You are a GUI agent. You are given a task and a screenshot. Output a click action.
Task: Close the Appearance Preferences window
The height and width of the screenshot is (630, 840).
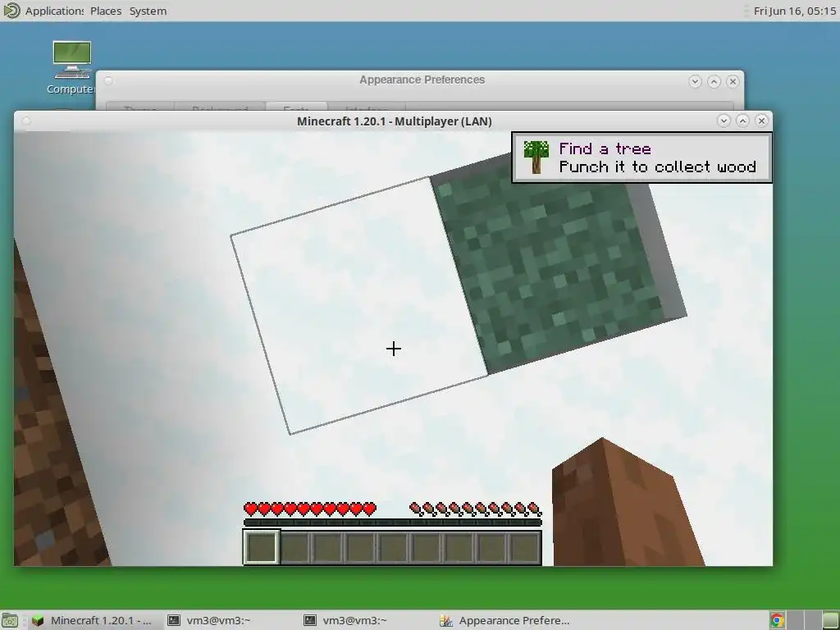pos(733,81)
